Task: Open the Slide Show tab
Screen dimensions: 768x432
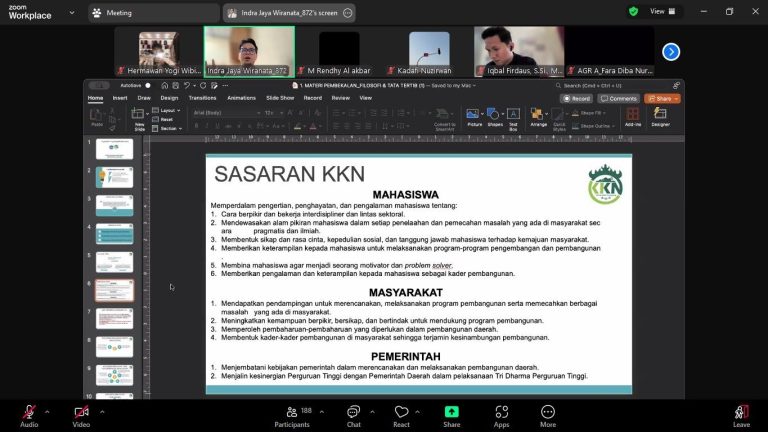Action: (280, 98)
